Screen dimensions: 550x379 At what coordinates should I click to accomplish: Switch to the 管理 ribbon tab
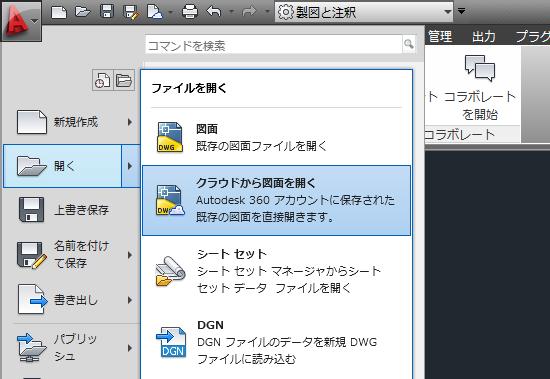(440, 36)
